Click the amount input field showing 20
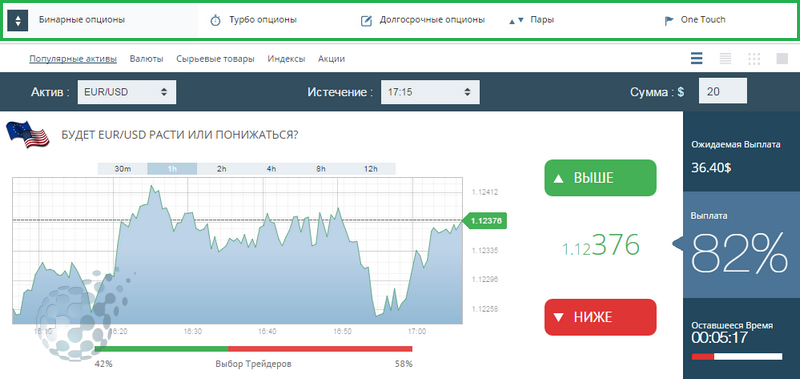The image size is (800, 379). (x=722, y=91)
